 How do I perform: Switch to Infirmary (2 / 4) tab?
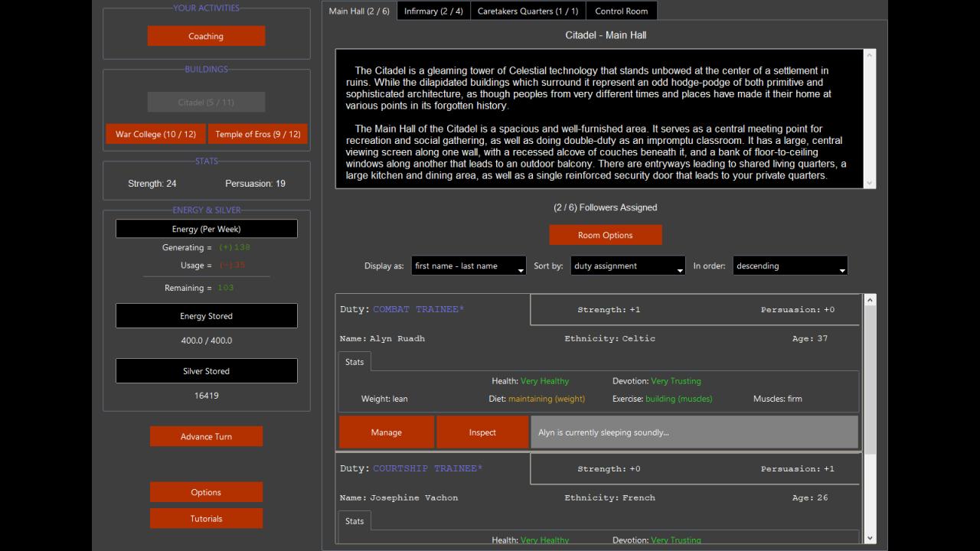click(433, 11)
